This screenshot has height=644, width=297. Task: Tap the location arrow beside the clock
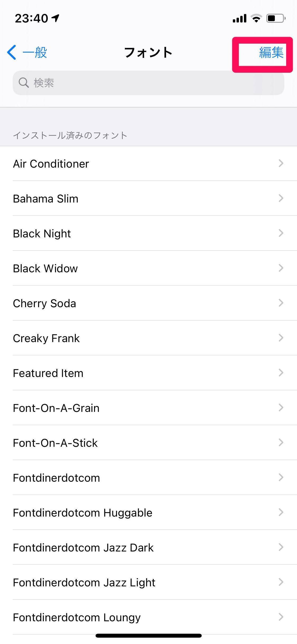click(x=55, y=18)
